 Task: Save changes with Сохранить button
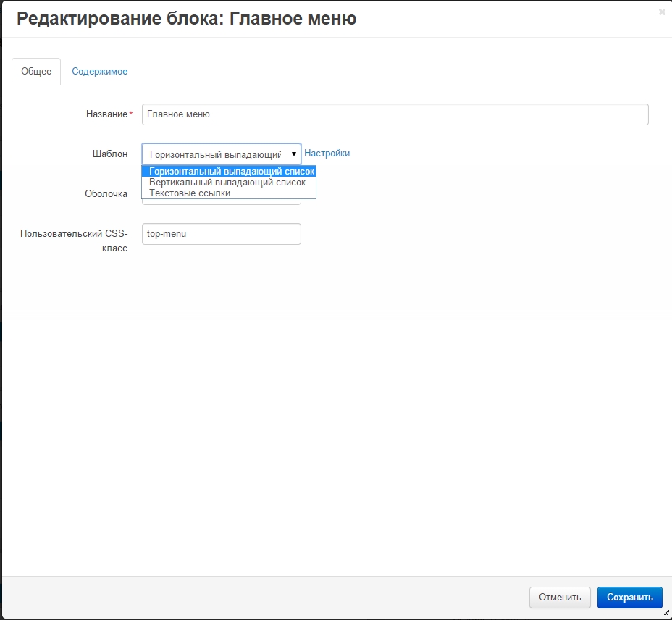629,598
